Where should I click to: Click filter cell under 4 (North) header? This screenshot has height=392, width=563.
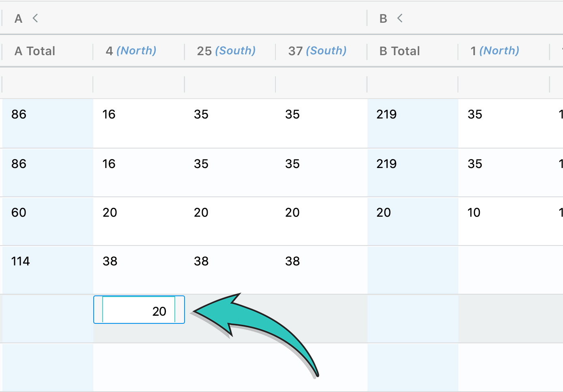[139, 84]
